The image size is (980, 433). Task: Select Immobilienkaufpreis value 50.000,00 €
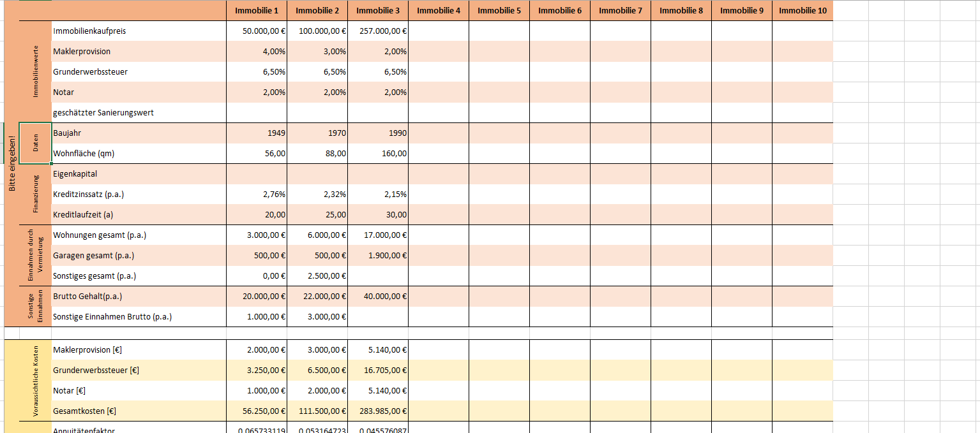tap(257, 31)
